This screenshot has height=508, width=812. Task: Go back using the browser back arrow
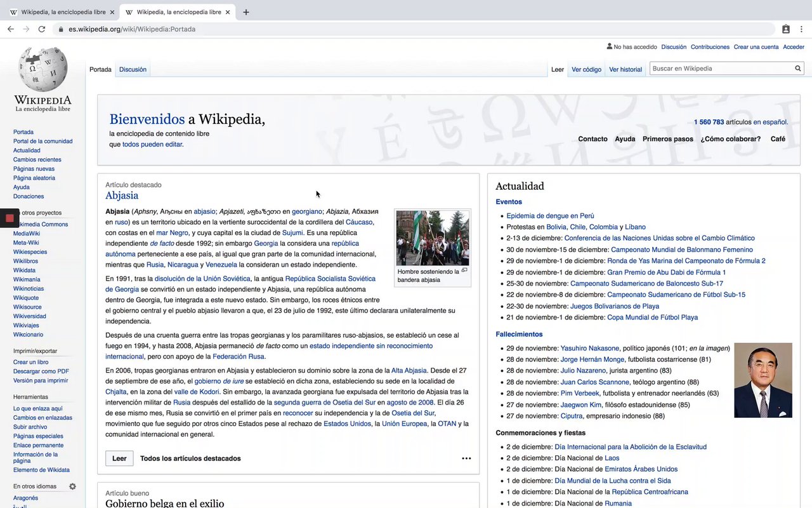click(x=11, y=29)
